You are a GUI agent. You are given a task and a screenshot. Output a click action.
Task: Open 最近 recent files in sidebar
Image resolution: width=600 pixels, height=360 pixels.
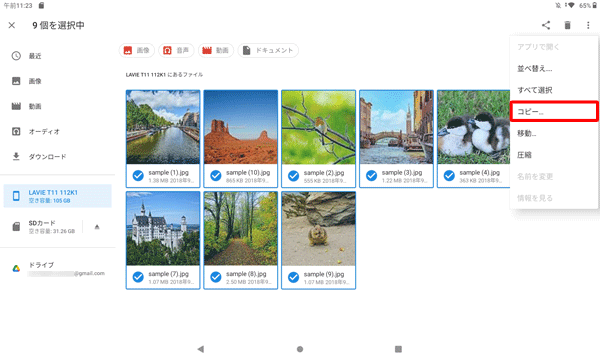pos(57,56)
